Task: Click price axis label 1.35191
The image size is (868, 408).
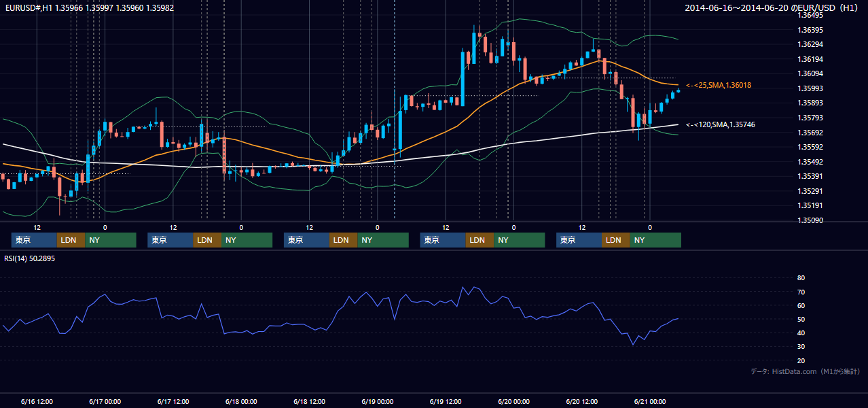Action: [810, 205]
